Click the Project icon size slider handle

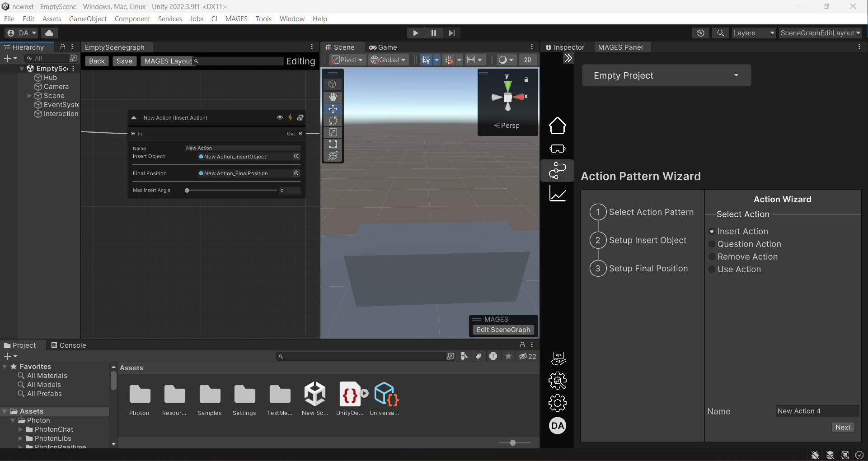click(513, 442)
